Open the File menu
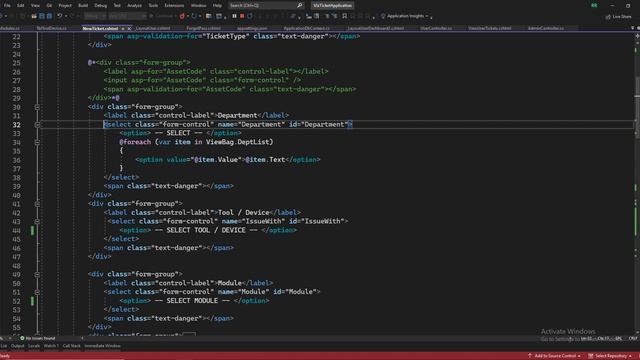The height and width of the screenshot is (360, 640). (7, 5)
